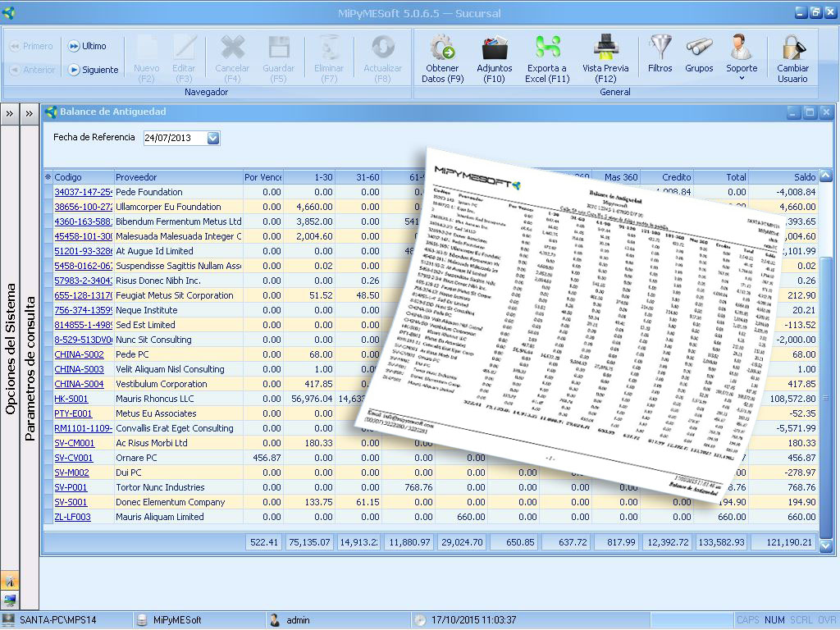Select the Feugiat Metus Sit Corporation cell

tap(178, 295)
